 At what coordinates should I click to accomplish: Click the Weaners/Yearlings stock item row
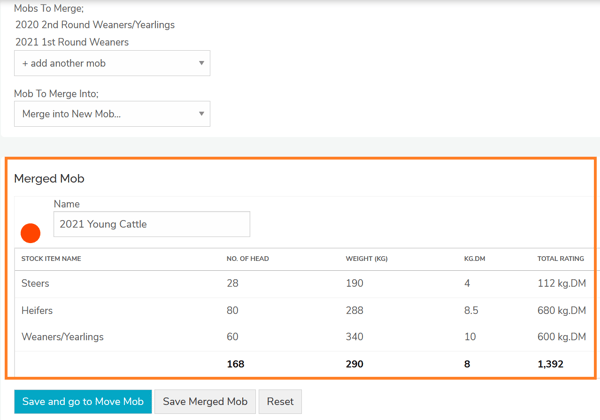pos(62,337)
